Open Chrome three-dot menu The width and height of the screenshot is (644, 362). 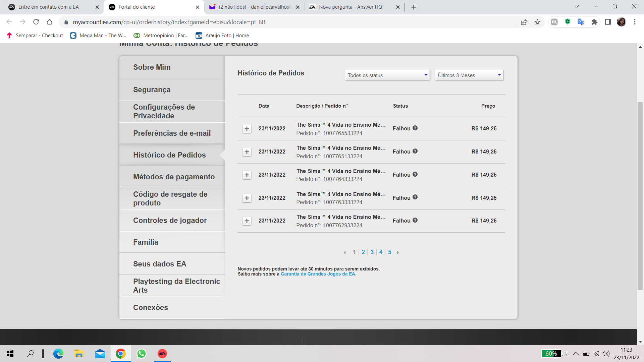635,22
